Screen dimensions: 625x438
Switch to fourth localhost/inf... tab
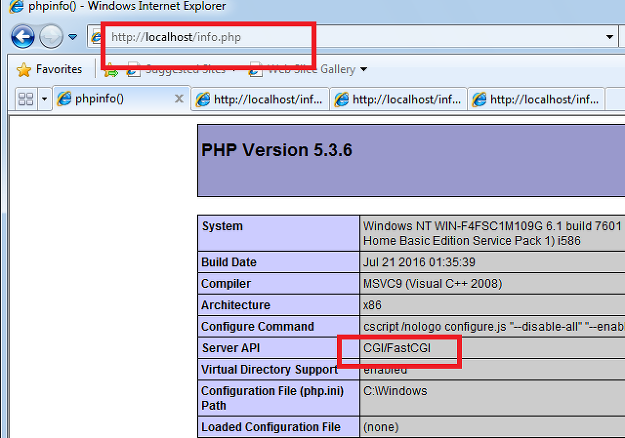pyautogui.click(x=536, y=99)
